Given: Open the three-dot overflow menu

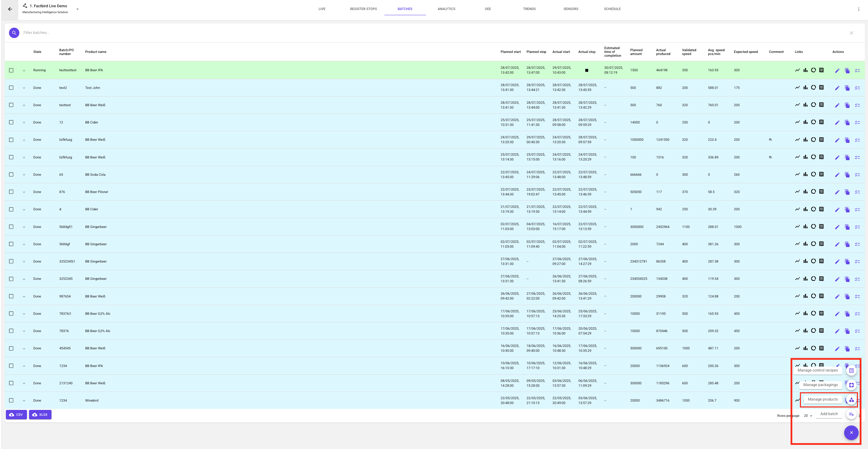Looking at the screenshot, I should (859, 9).
